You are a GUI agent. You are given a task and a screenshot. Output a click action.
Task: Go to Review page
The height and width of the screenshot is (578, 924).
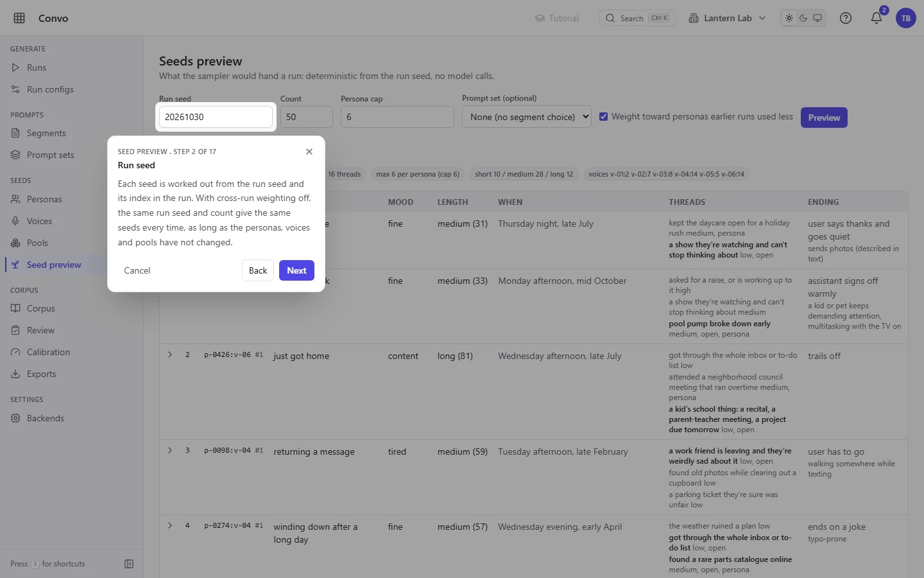[71, 330]
